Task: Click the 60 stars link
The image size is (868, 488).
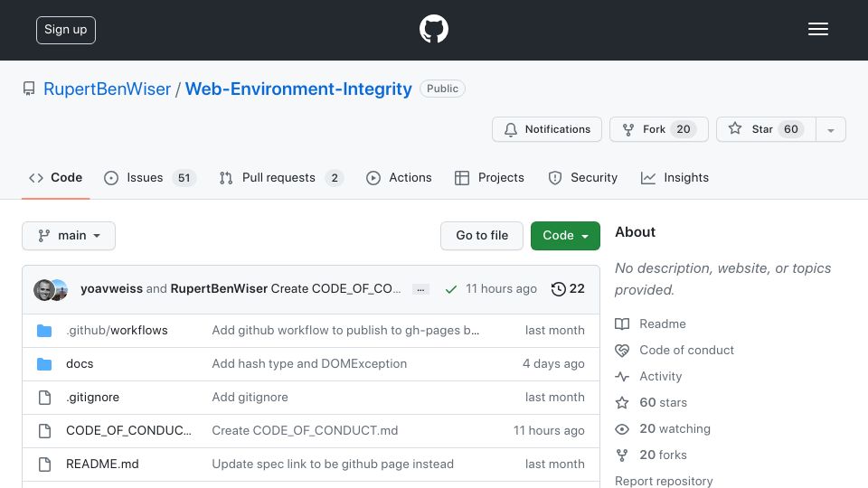Action: pos(663,403)
